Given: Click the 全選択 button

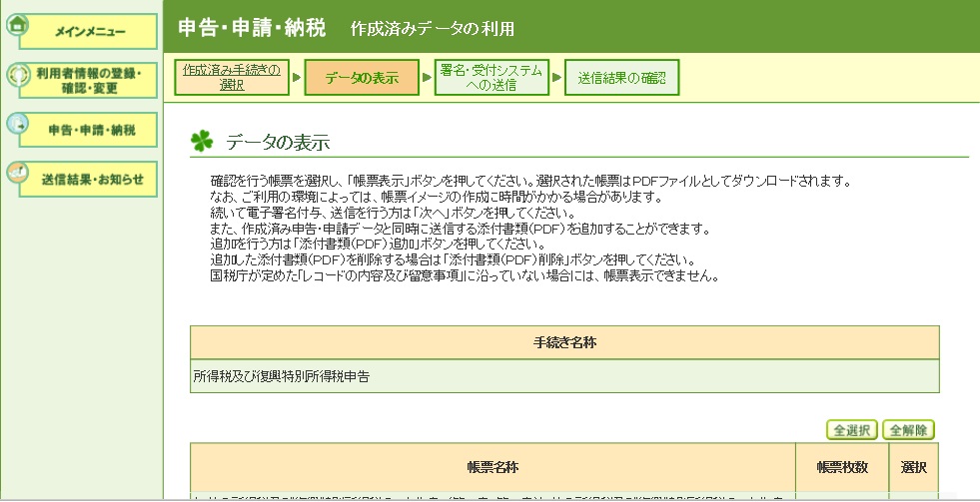Looking at the screenshot, I should (852, 430).
